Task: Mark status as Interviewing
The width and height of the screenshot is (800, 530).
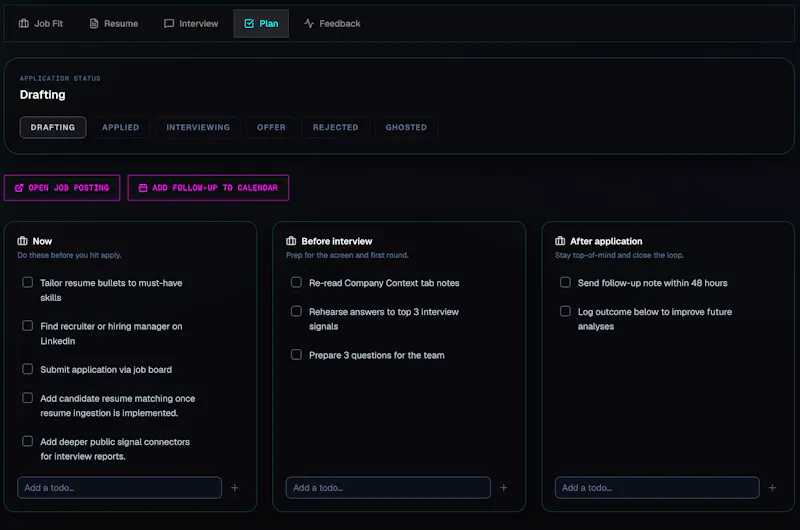Action: point(198,128)
